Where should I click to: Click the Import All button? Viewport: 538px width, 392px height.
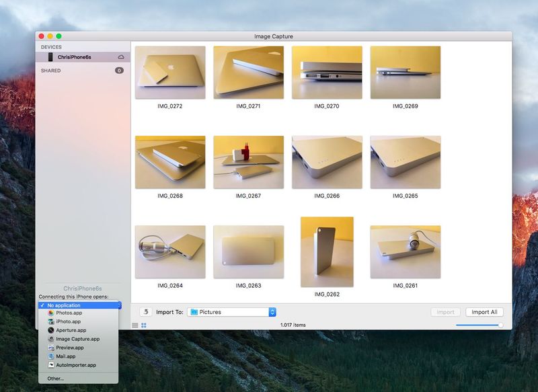[484, 312]
